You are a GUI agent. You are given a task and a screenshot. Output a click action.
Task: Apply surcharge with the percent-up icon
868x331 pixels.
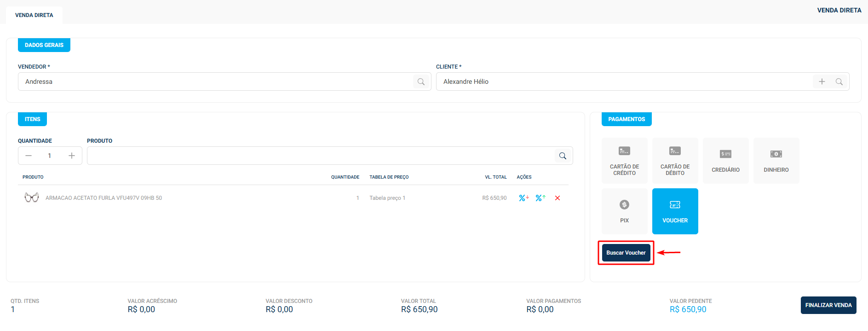click(x=540, y=198)
